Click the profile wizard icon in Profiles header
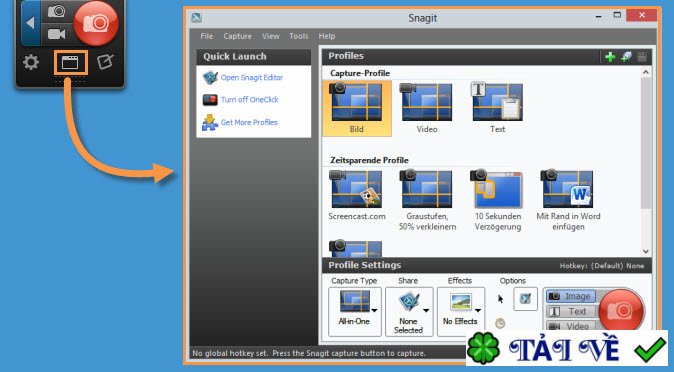This screenshot has width=674, height=372. (626, 56)
